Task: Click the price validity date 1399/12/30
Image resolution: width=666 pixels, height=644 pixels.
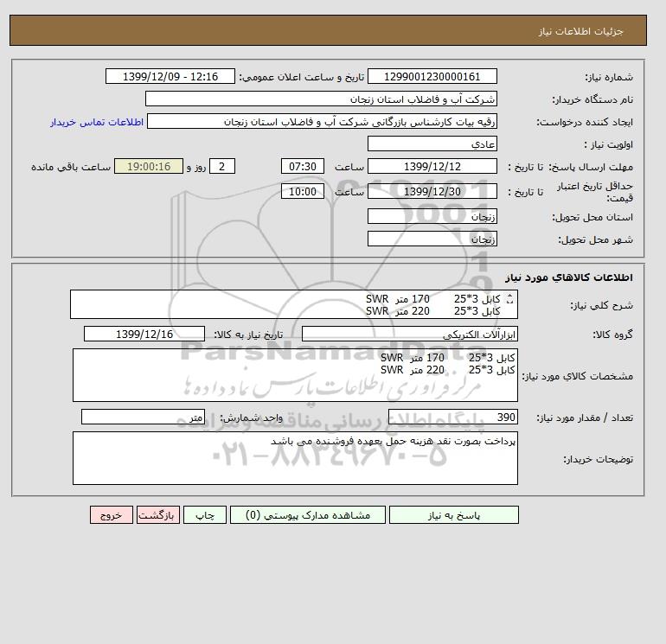Action: point(432,191)
